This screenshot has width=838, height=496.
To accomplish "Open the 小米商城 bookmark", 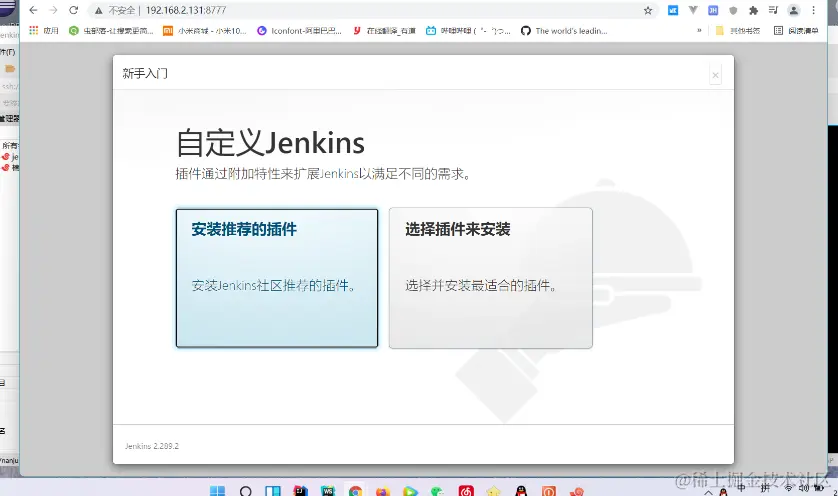I will click(x=205, y=31).
